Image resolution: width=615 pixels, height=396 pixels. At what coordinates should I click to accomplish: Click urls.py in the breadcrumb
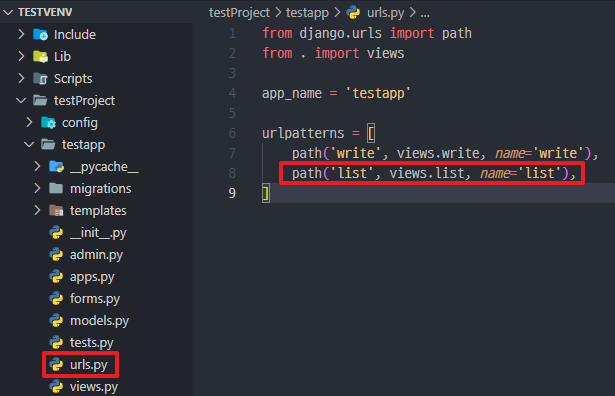tap(386, 13)
